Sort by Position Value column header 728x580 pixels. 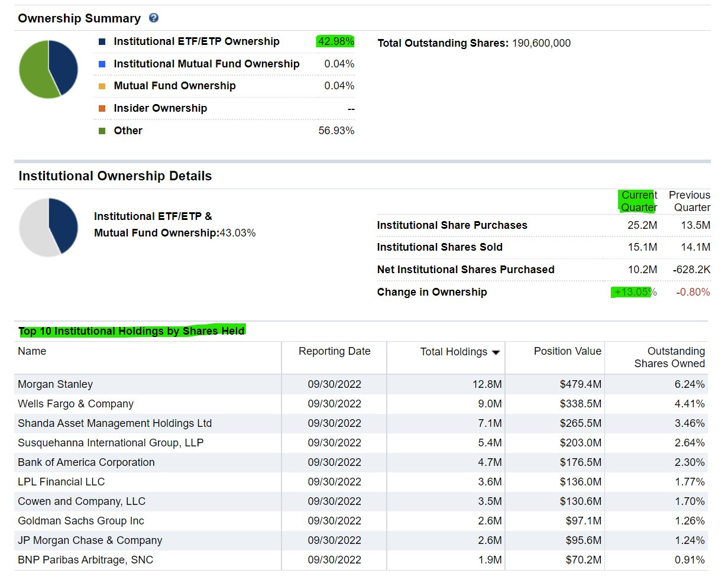(567, 351)
